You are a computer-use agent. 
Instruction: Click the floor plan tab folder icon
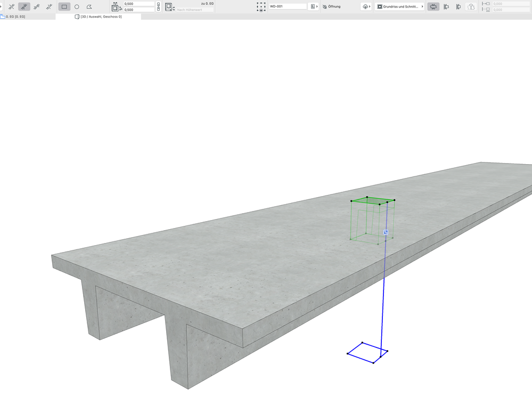click(x=3, y=17)
